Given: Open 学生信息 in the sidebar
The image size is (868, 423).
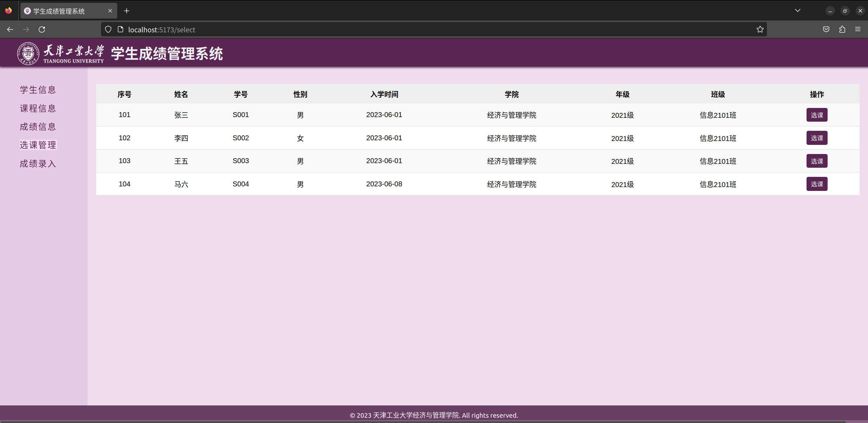Looking at the screenshot, I should pyautogui.click(x=38, y=90).
